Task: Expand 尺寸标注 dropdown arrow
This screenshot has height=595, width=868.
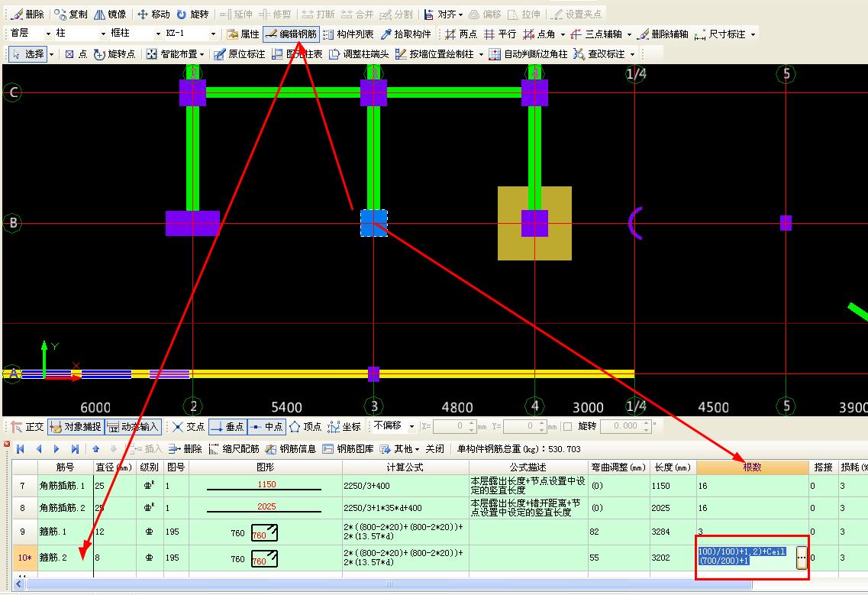Action: pyautogui.click(x=753, y=35)
